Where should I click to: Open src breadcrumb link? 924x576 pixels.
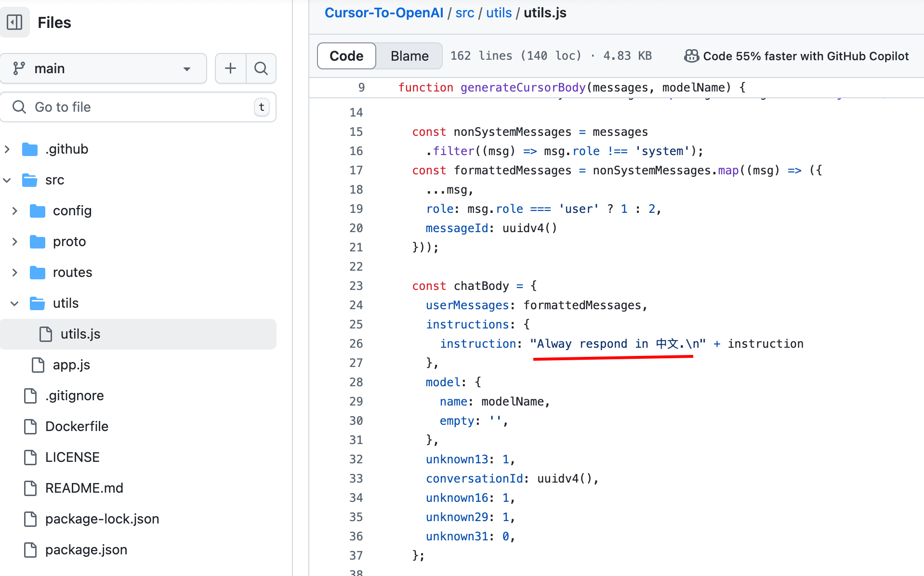tap(465, 13)
